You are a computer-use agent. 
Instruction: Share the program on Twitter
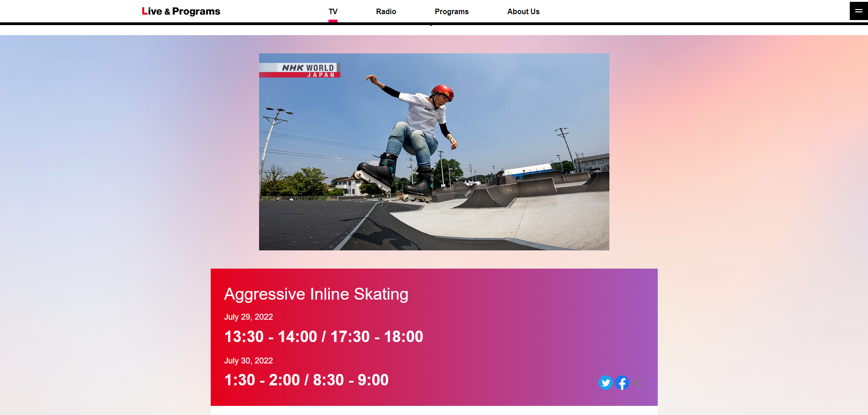605,383
